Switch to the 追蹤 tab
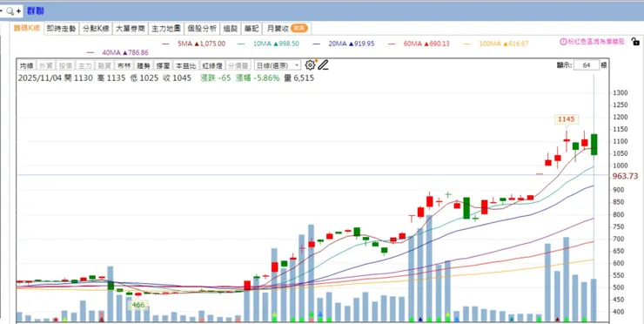Image resolution: width=644 pixels, height=324 pixels. [x=231, y=29]
